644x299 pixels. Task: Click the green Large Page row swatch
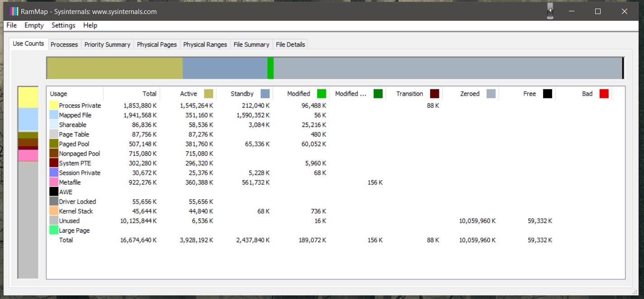click(x=54, y=230)
